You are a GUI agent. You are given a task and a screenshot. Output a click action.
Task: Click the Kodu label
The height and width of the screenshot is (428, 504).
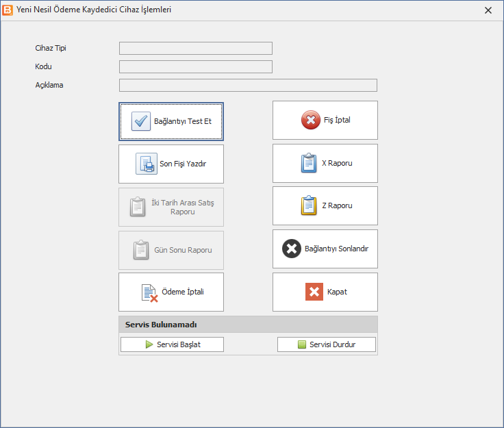(43, 66)
